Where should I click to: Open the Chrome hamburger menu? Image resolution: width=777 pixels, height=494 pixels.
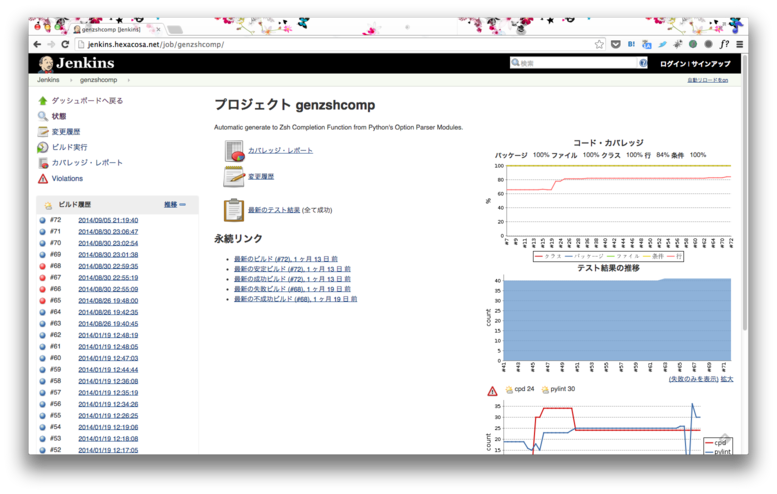coord(739,45)
